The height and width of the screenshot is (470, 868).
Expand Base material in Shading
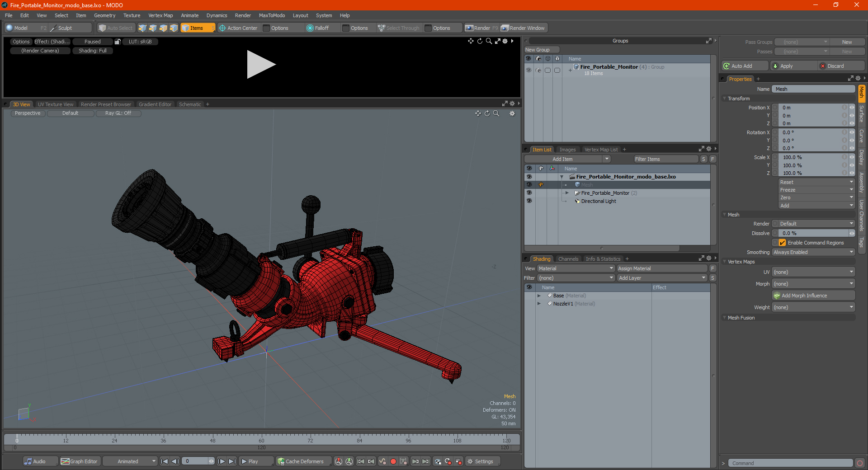click(x=539, y=296)
